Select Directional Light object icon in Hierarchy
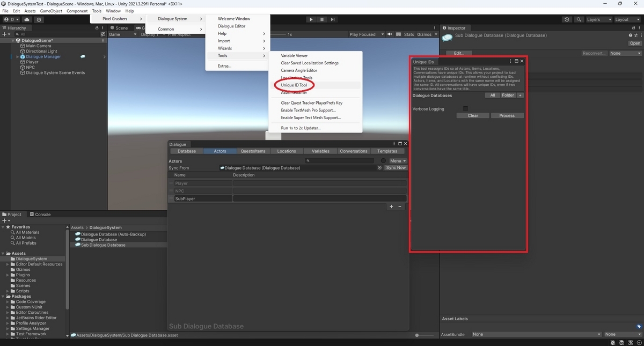644x346 pixels. (23, 51)
